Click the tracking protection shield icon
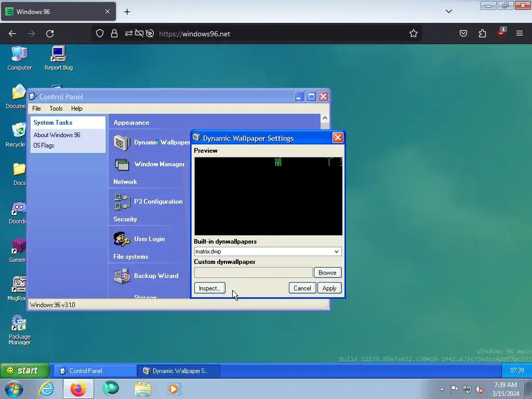The image size is (532, 399). pos(100,34)
